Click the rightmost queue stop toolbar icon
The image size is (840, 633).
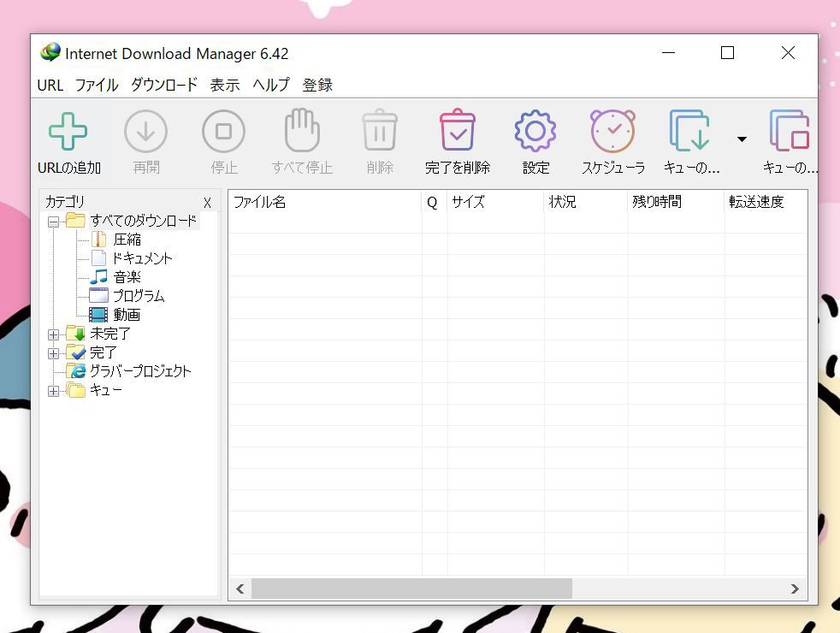point(790,131)
